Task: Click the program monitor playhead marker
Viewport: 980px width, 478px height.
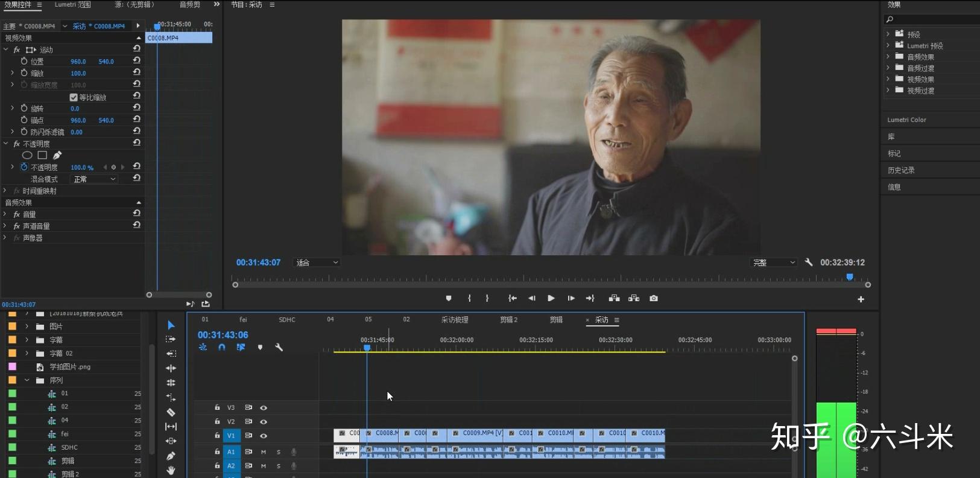Action: [850, 277]
